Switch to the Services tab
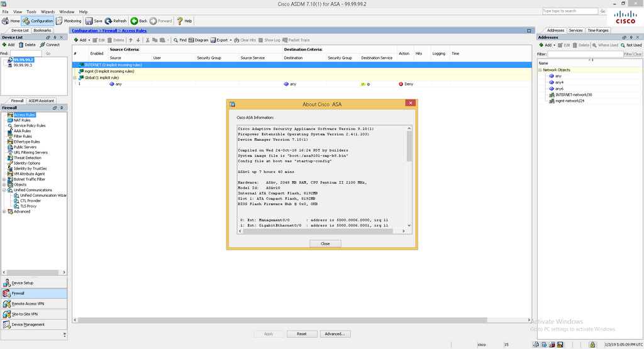This screenshot has height=349, width=644. coord(575,30)
